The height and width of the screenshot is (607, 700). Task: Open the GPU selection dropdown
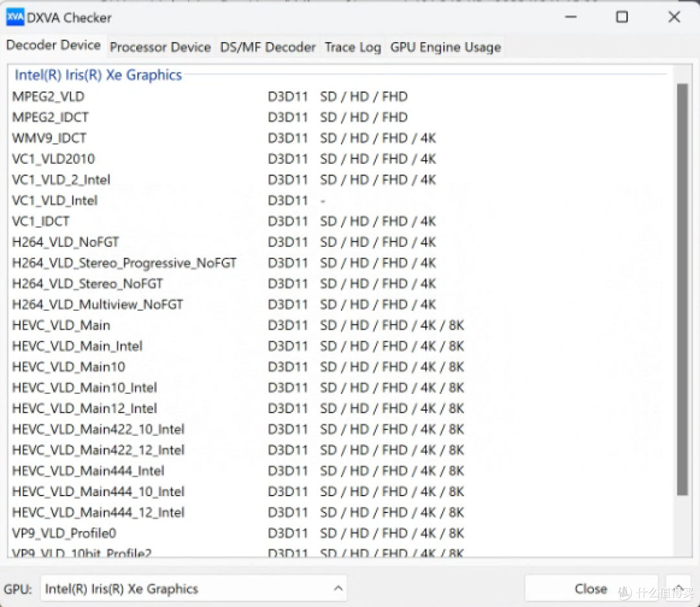[x=194, y=589]
